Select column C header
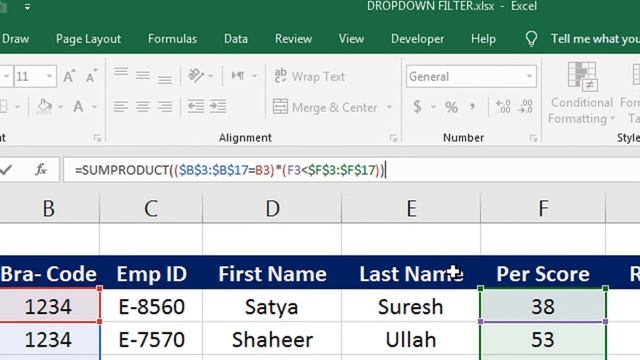 pyautogui.click(x=151, y=208)
